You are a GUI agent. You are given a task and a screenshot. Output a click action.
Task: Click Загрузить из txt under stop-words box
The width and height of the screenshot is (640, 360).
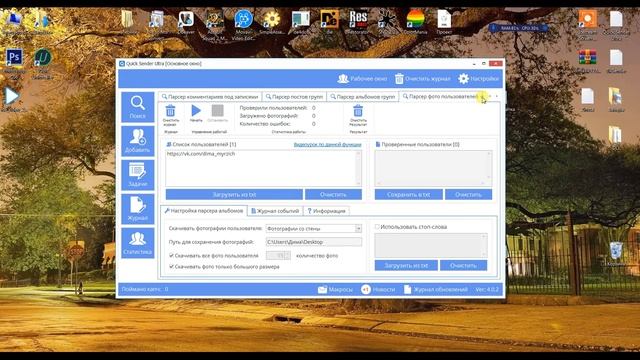point(406,266)
